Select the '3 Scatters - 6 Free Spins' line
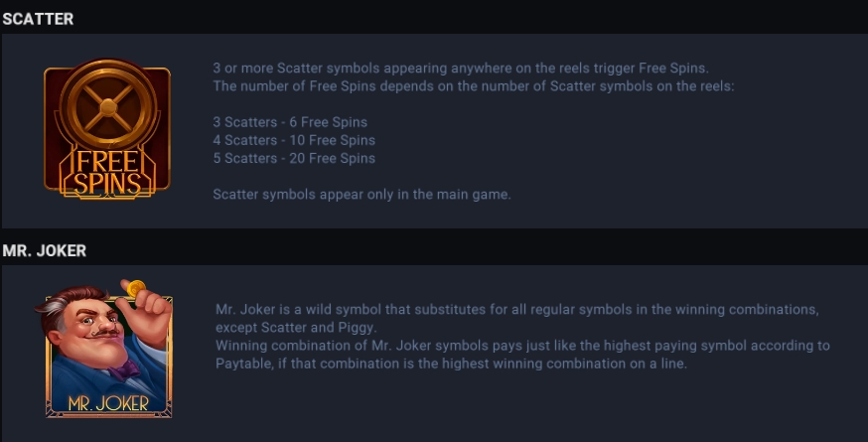 290,122
